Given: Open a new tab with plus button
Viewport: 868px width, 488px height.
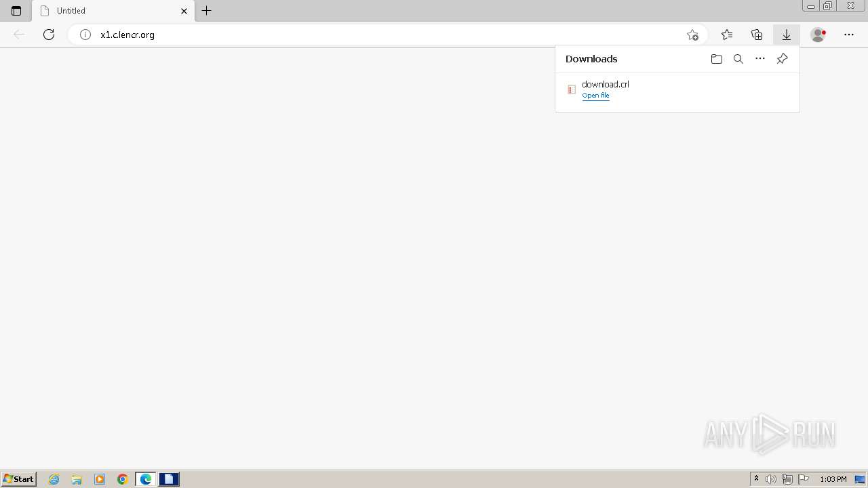Looking at the screenshot, I should (207, 11).
